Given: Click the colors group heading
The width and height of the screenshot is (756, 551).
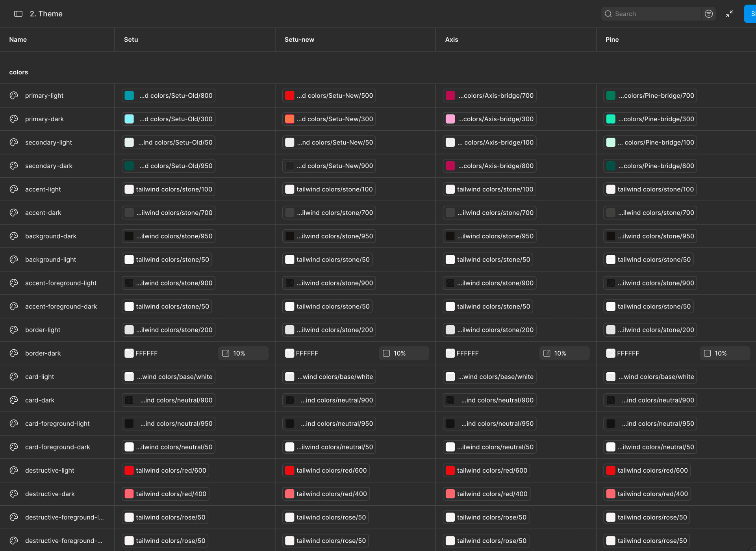Looking at the screenshot, I should pos(19,72).
